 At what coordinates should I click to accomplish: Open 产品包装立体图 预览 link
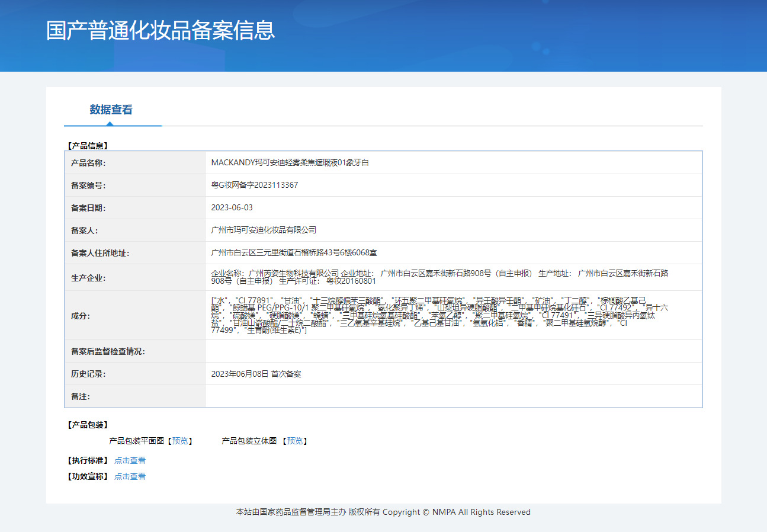pyautogui.click(x=295, y=441)
